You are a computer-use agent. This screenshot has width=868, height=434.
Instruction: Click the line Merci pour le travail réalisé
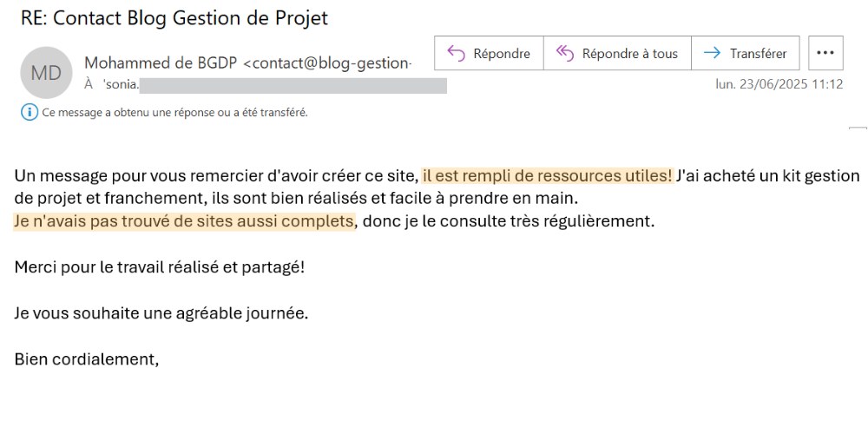coord(160,267)
